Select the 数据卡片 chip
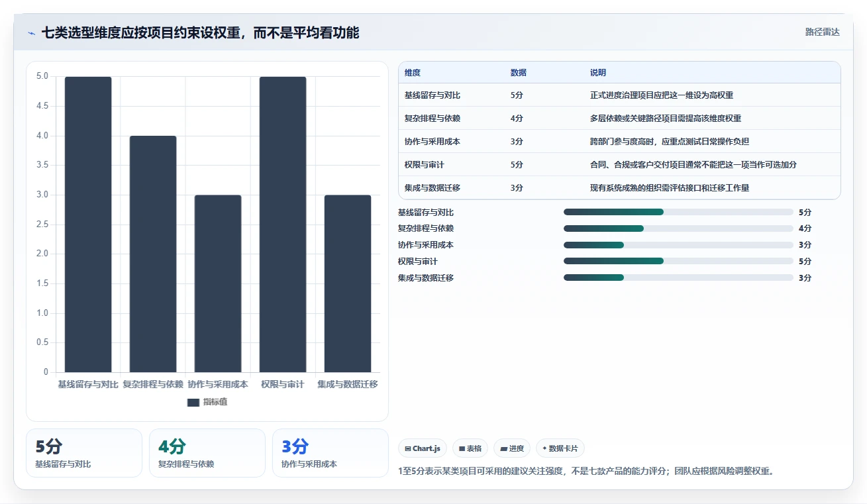 coord(560,448)
